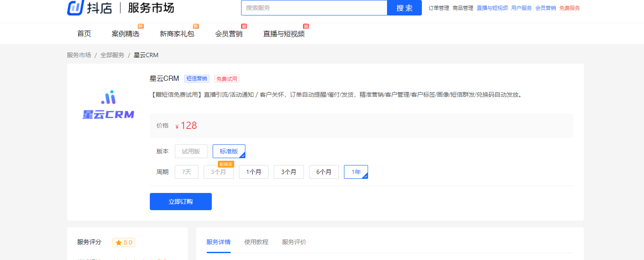The width and height of the screenshot is (644, 260).
Task: Open the 案例精选 navigation menu item
Action: [125, 34]
